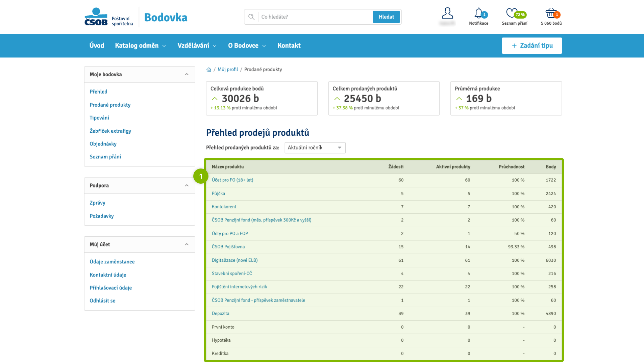Screen dimensions: 644x362
Task: Collapse the Podpora panel
Action: click(x=187, y=185)
